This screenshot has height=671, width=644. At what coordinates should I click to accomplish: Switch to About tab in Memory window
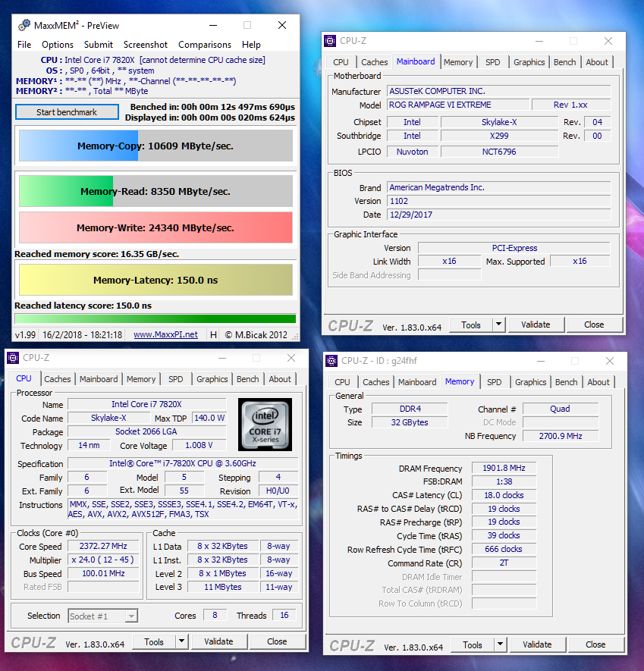598,382
